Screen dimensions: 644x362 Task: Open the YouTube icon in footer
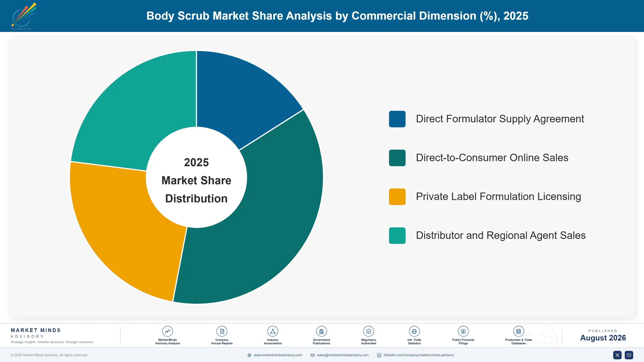point(629,355)
